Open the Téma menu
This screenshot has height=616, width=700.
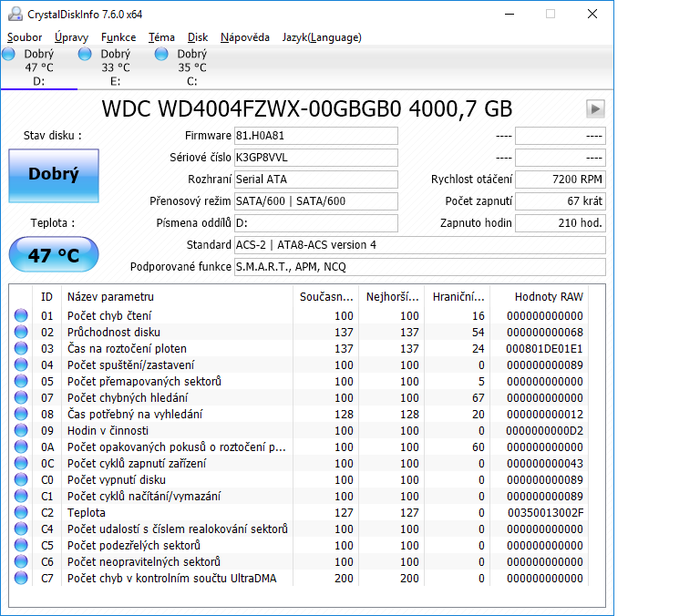(161, 37)
